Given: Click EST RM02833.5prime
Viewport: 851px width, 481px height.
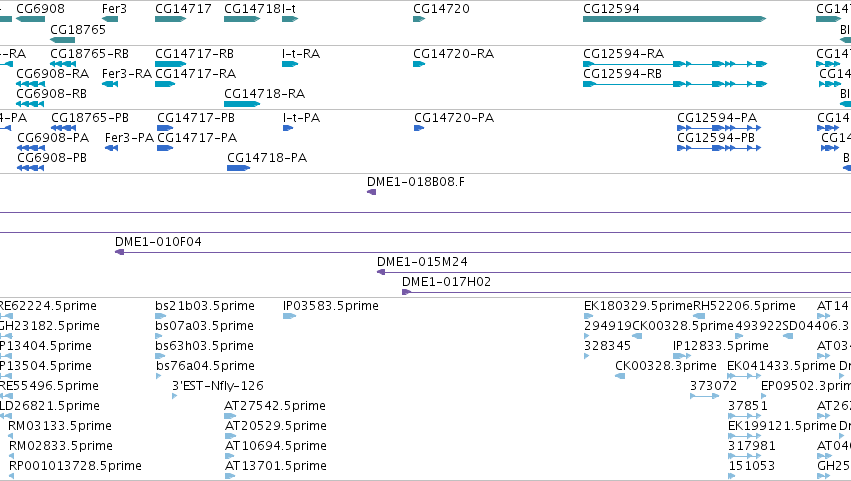Looking at the screenshot, I should 61,446.
